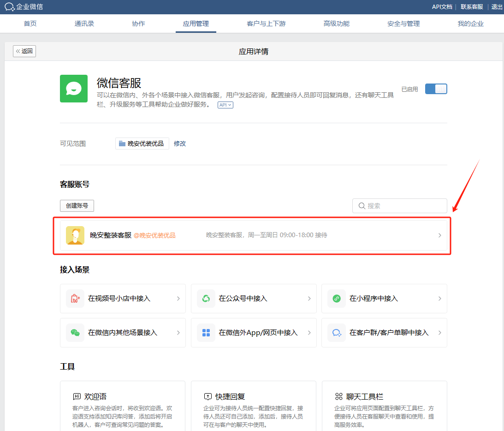Go to the 首页 tab
504x431 pixels.
[30, 24]
